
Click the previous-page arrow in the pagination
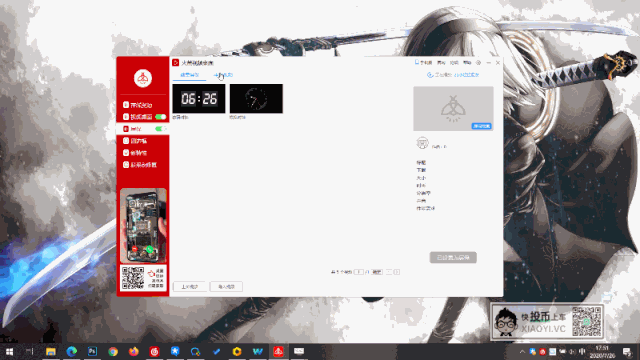click(389, 272)
